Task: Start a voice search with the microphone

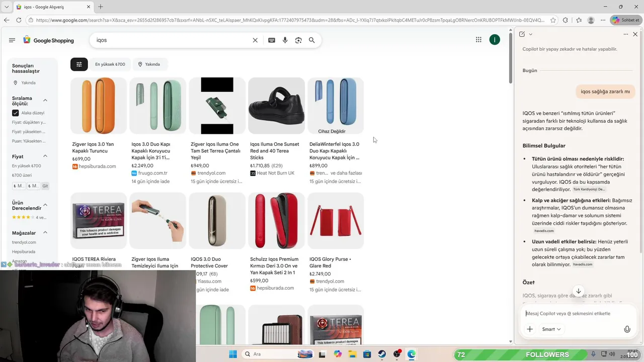Action: pyautogui.click(x=285, y=40)
